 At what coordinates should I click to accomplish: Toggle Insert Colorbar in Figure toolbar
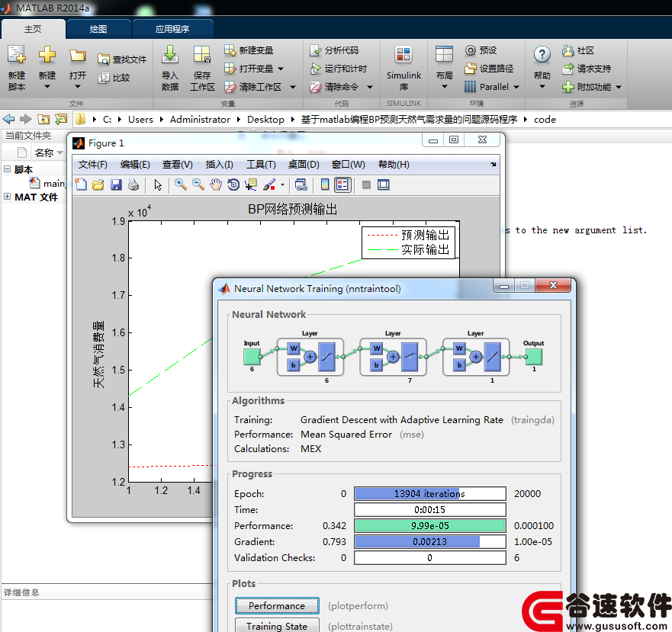coord(325,184)
